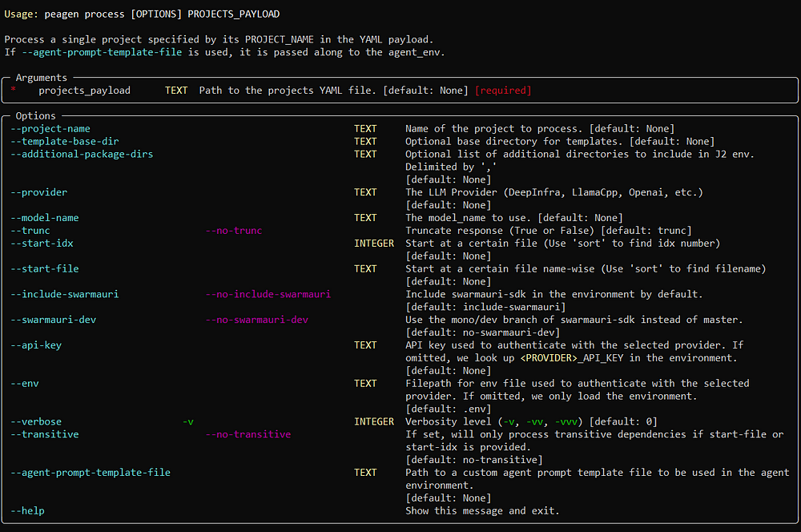Screen dimensions: 801x532
Task: Click the --swarmauri-dev option
Action: tap(53, 320)
